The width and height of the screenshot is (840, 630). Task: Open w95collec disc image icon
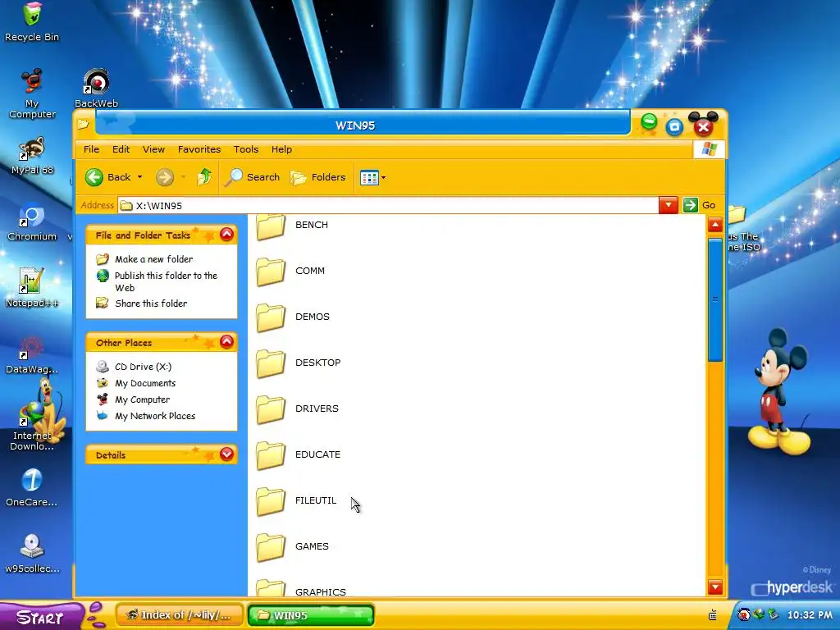click(32, 554)
